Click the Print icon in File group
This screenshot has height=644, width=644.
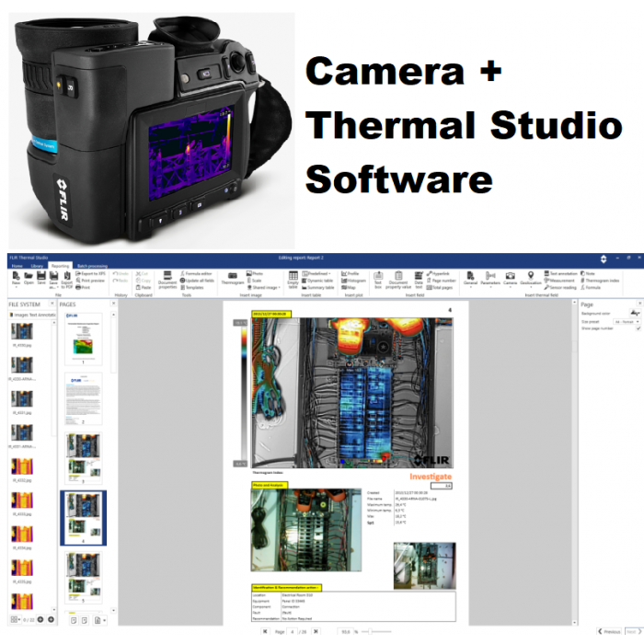point(84,287)
